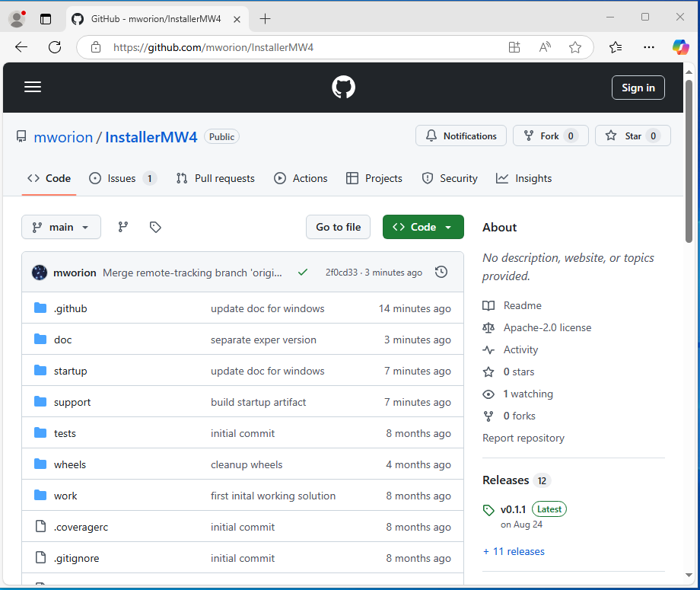
Task: Add page to favorites with star icon
Action: (x=575, y=47)
